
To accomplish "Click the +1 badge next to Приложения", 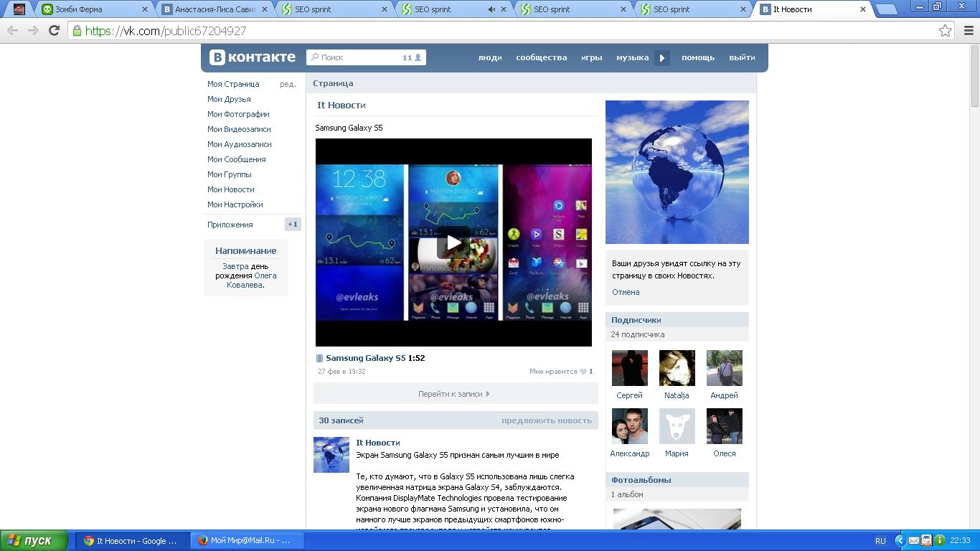I will click(293, 225).
